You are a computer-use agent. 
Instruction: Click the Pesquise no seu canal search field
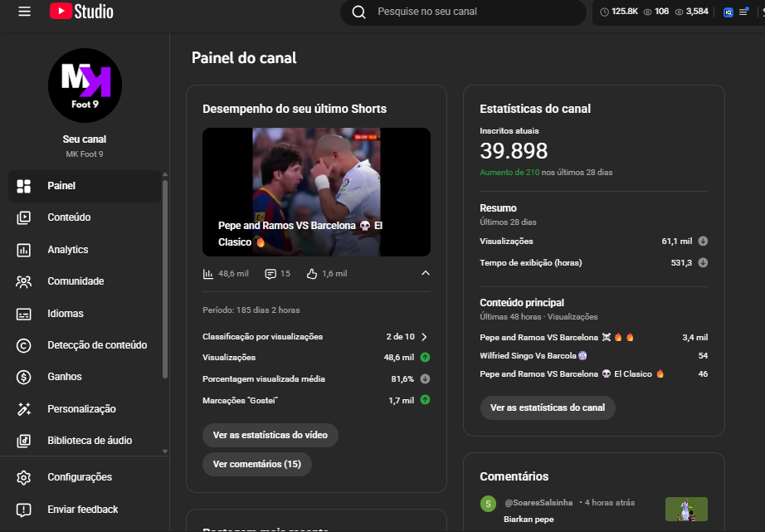pos(473,12)
